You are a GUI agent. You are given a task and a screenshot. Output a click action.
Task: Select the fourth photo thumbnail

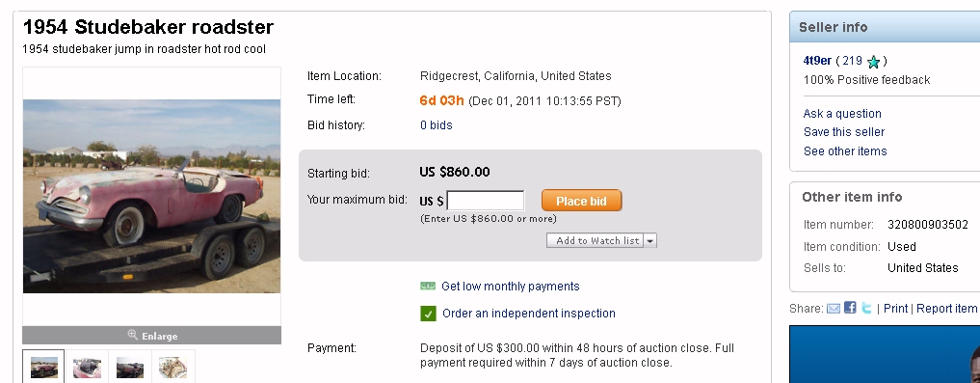point(173,367)
